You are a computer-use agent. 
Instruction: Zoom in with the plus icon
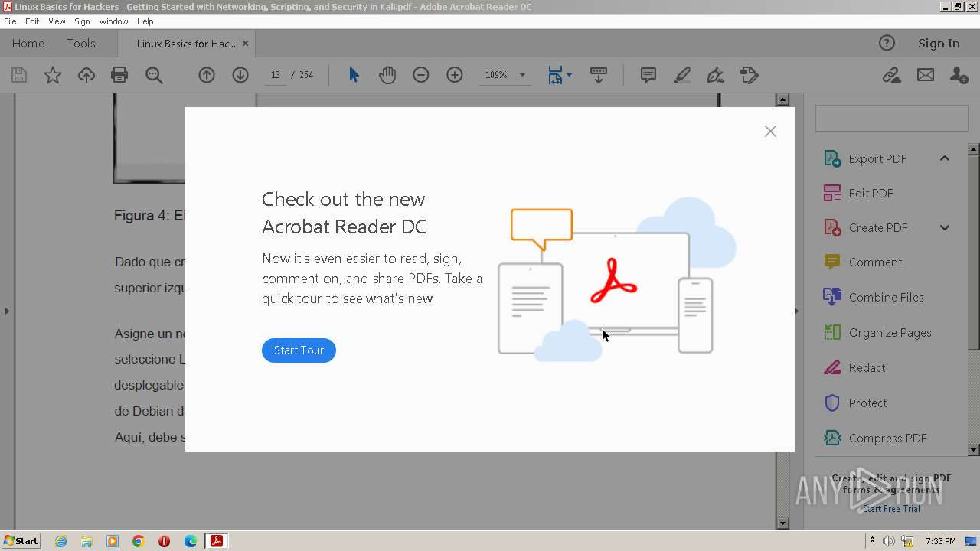pos(455,75)
